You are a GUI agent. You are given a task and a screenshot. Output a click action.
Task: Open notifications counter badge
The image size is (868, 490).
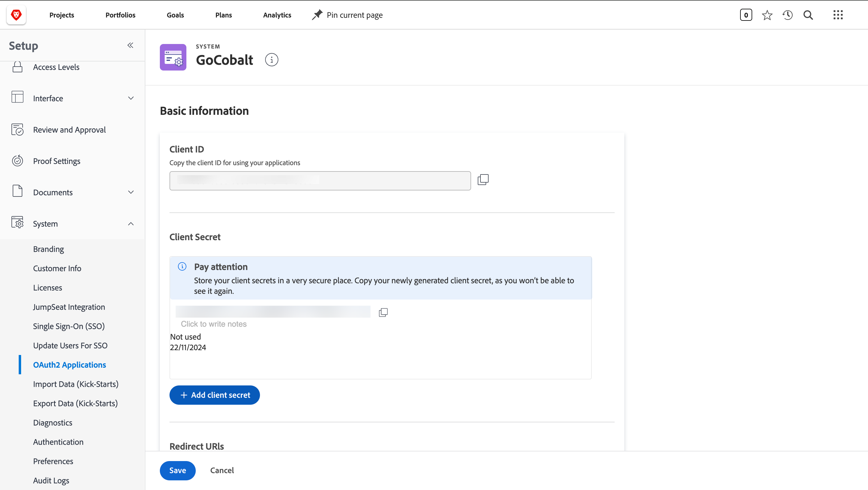pyautogui.click(x=746, y=15)
